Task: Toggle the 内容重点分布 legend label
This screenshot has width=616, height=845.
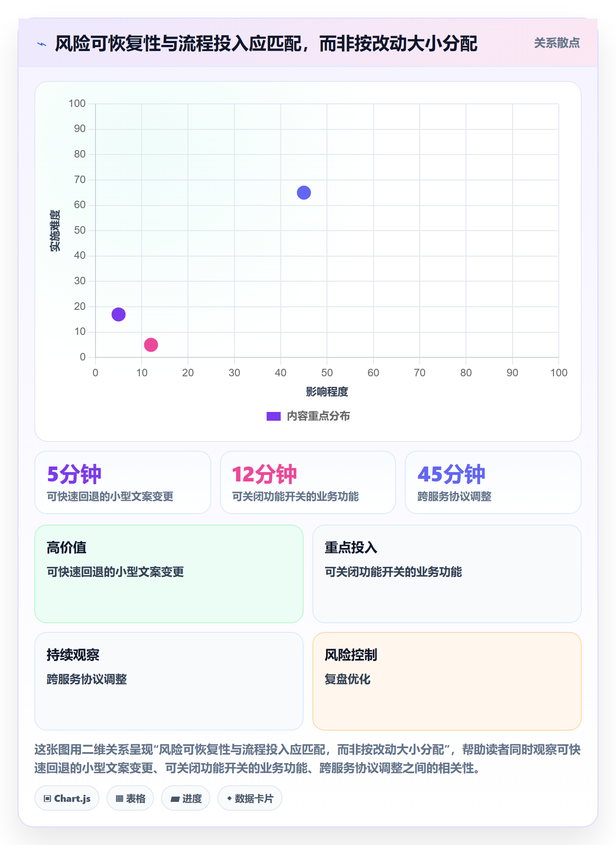Action: coord(318,416)
